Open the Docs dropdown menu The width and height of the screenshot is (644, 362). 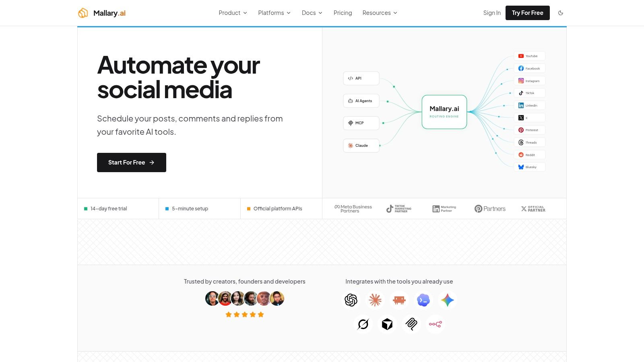pyautogui.click(x=312, y=13)
